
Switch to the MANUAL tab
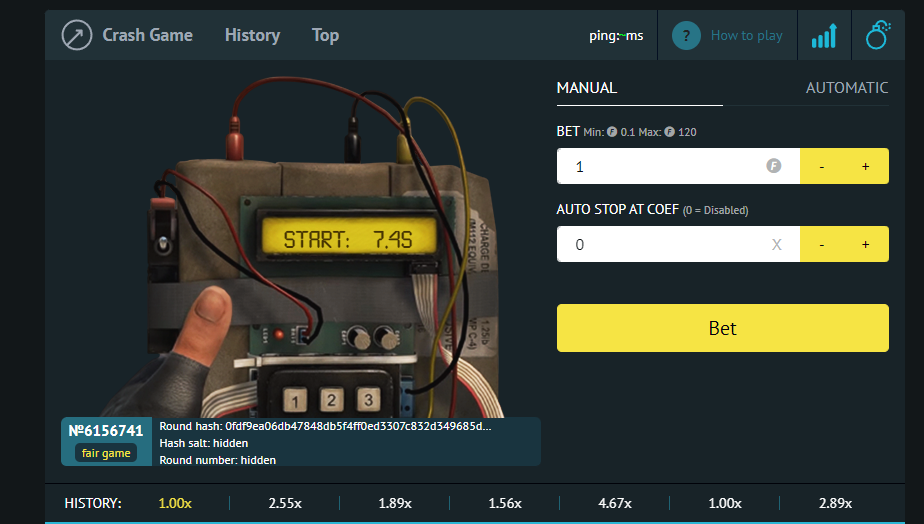pyautogui.click(x=587, y=88)
